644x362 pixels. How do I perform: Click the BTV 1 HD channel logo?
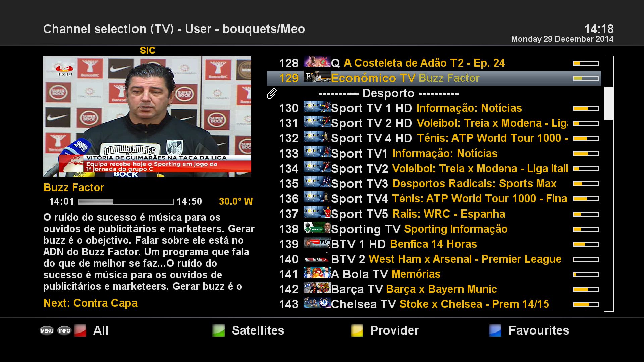click(317, 242)
